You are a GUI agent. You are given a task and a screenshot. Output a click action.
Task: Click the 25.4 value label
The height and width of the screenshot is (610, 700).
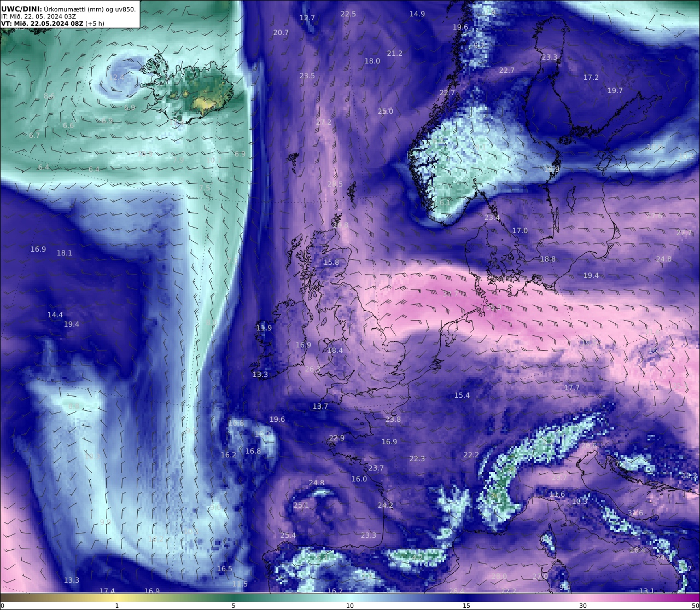(x=288, y=536)
